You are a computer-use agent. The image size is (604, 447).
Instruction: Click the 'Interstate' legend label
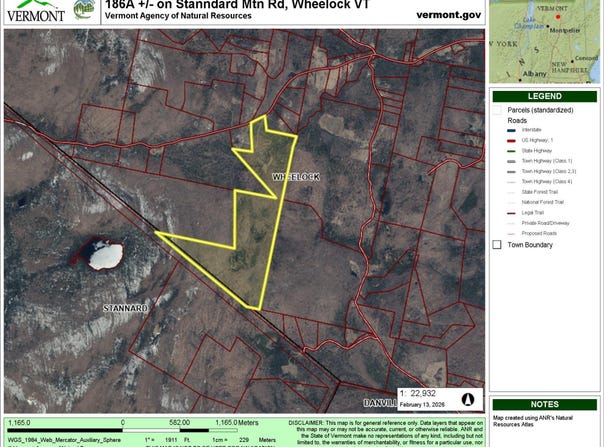(531, 130)
